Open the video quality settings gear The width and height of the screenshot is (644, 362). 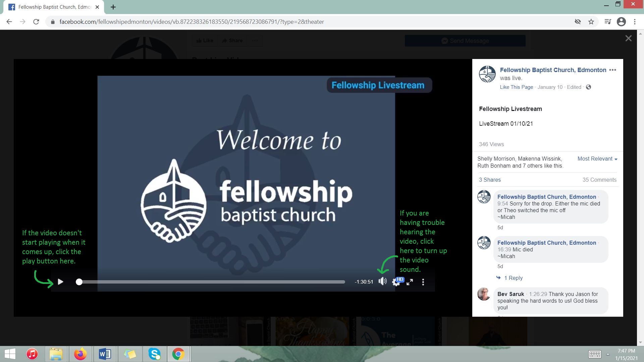point(396,282)
